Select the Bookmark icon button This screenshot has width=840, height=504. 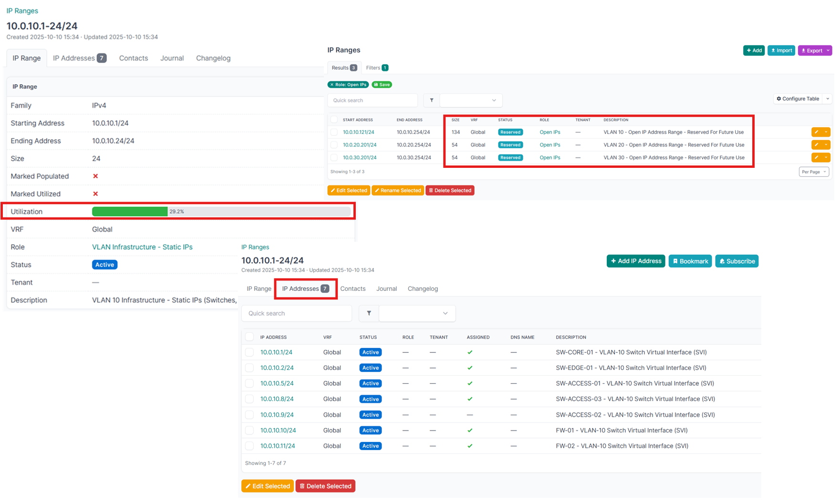[x=690, y=261]
